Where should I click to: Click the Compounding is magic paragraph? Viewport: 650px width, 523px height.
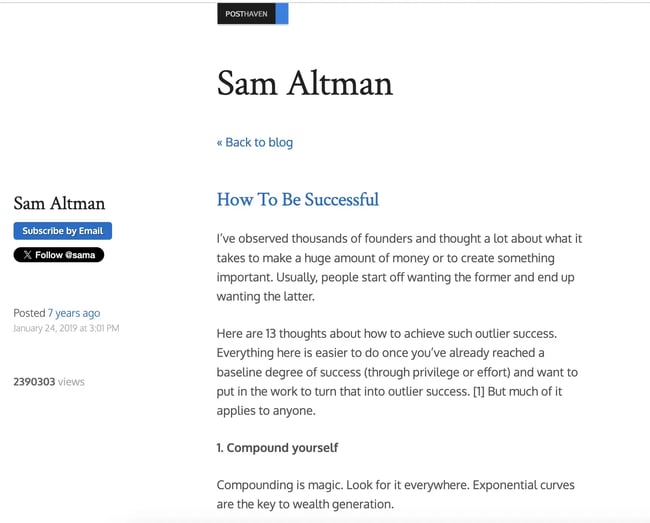pos(395,494)
